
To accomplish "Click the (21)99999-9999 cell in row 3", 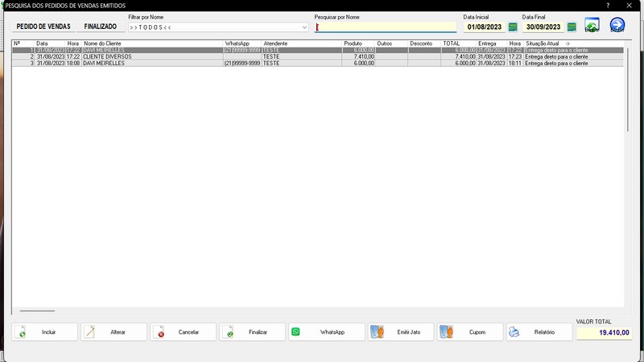I will click(242, 64).
